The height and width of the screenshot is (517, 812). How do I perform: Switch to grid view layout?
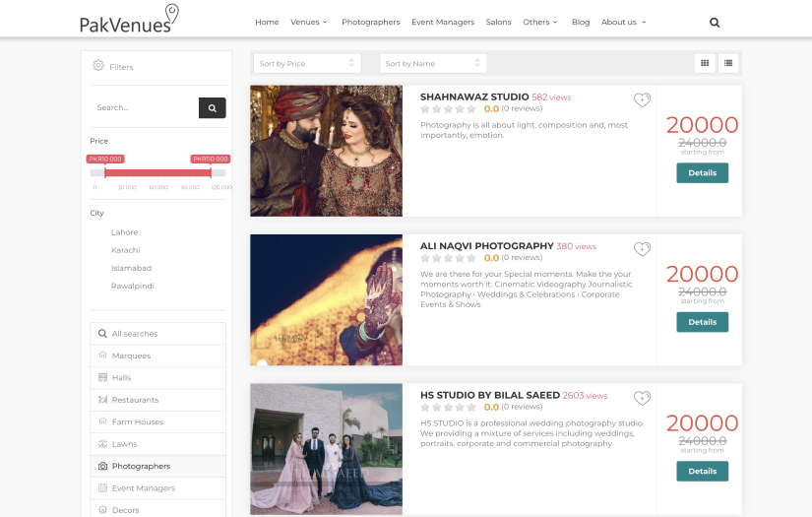pos(705,63)
